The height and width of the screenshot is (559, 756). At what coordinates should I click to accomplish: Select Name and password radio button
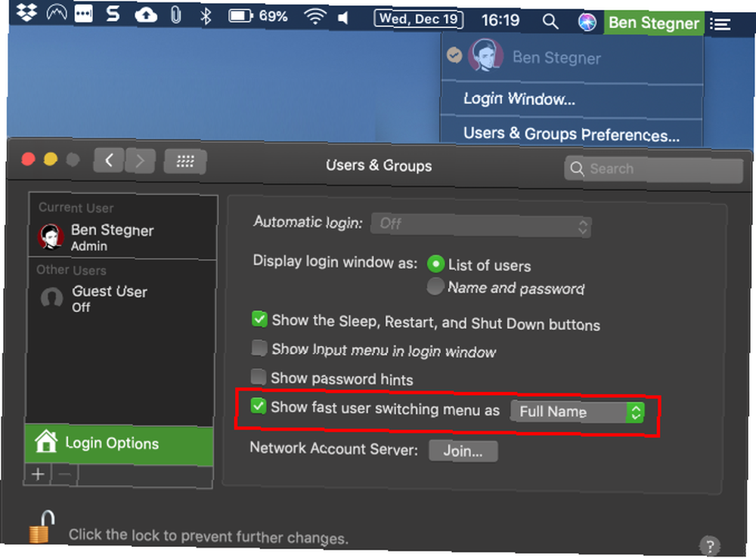tap(435, 286)
